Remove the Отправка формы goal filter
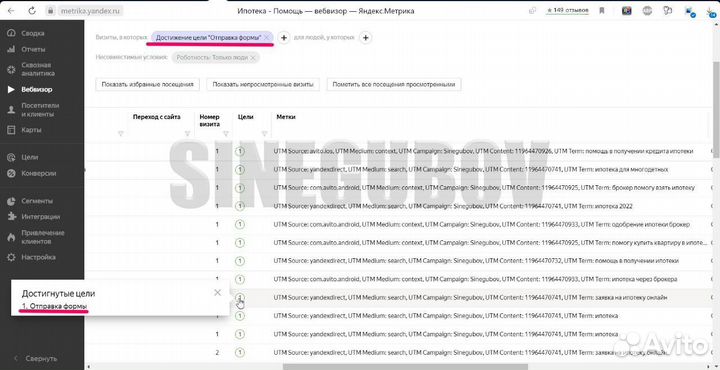Image resolution: width=720 pixels, height=370 pixels. coord(267,38)
